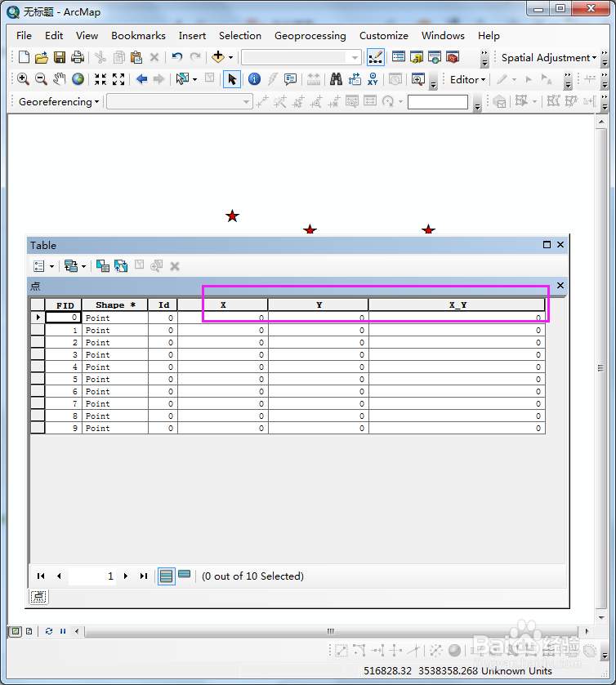
Task: Click the Shape column header
Action: point(115,305)
